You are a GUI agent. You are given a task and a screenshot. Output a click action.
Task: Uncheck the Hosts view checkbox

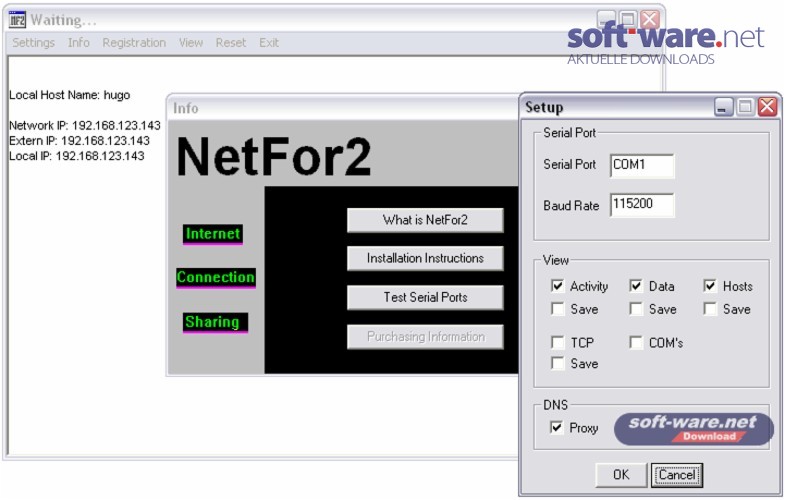click(x=710, y=286)
